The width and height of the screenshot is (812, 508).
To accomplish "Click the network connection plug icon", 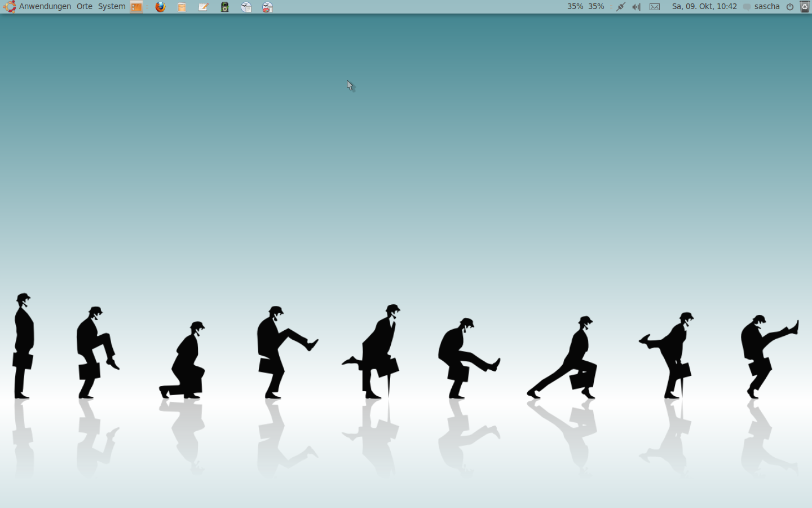I will 620,7.
